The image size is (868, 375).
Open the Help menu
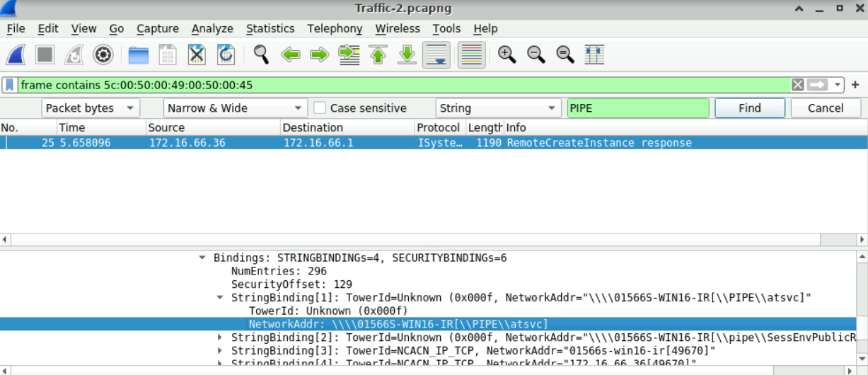(485, 28)
